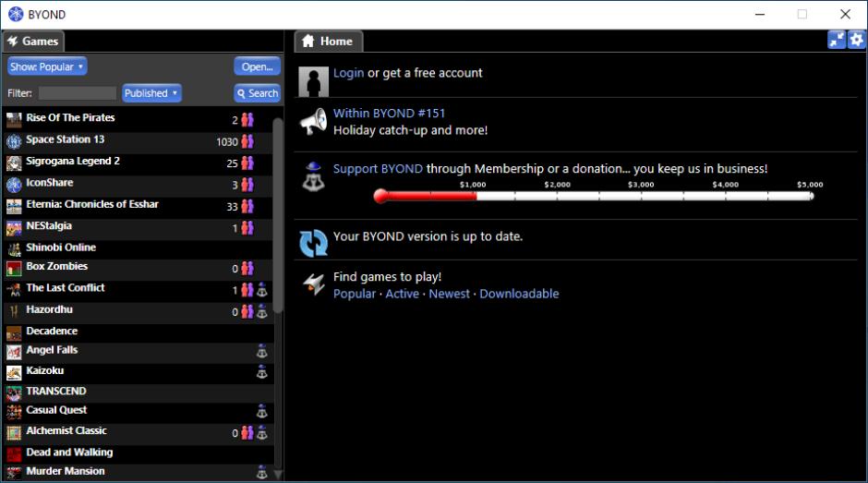The height and width of the screenshot is (483, 868).
Task: Click Space Station 13 game icon
Action: (x=14, y=141)
